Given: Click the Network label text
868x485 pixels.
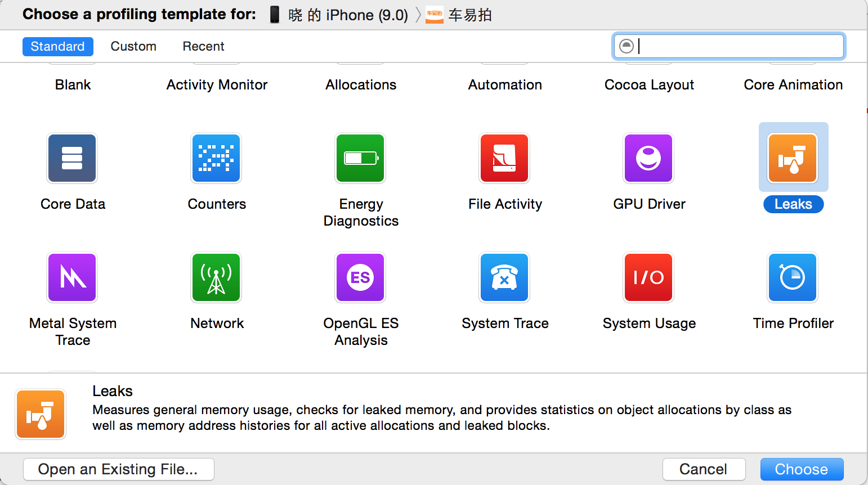Looking at the screenshot, I should coord(217,324).
